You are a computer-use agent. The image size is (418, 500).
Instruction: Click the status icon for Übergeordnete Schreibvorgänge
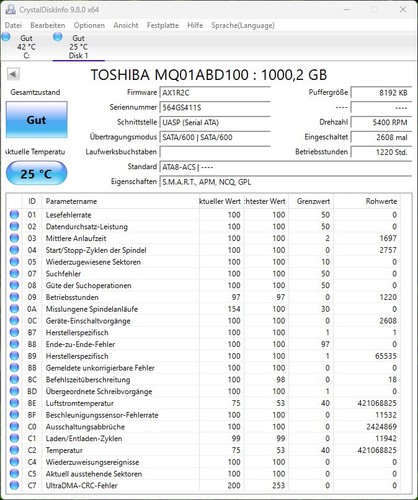[14, 391]
